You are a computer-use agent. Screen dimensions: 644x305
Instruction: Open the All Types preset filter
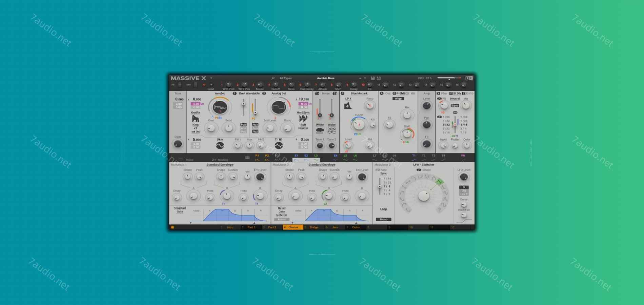(285, 78)
